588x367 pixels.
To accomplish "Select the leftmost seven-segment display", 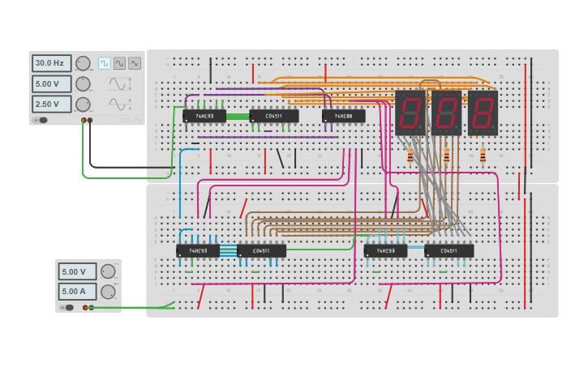I will (x=410, y=112).
